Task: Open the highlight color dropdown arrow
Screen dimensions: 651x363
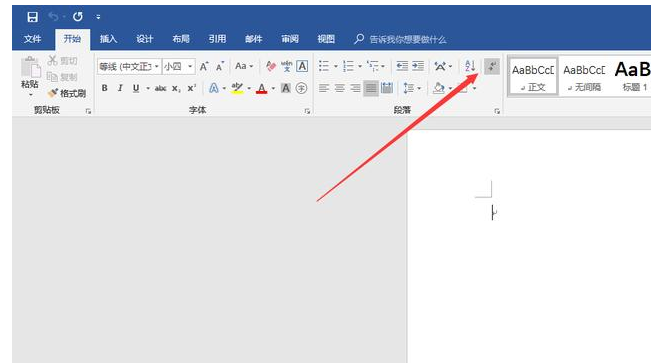Action: [249, 88]
